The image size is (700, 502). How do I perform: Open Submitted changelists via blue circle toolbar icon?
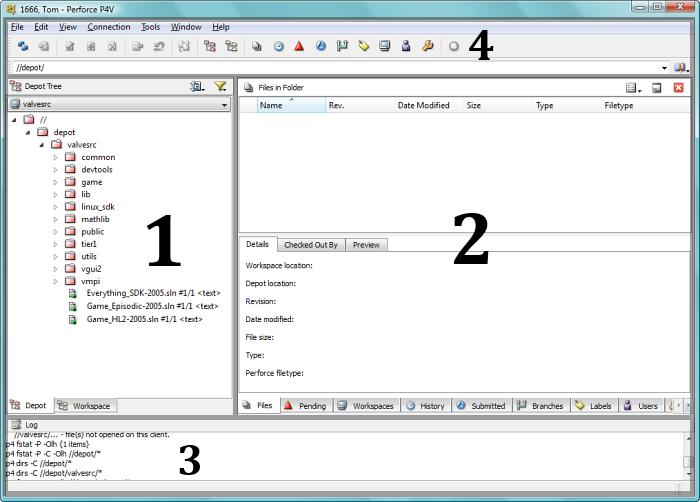coord(321,46)
